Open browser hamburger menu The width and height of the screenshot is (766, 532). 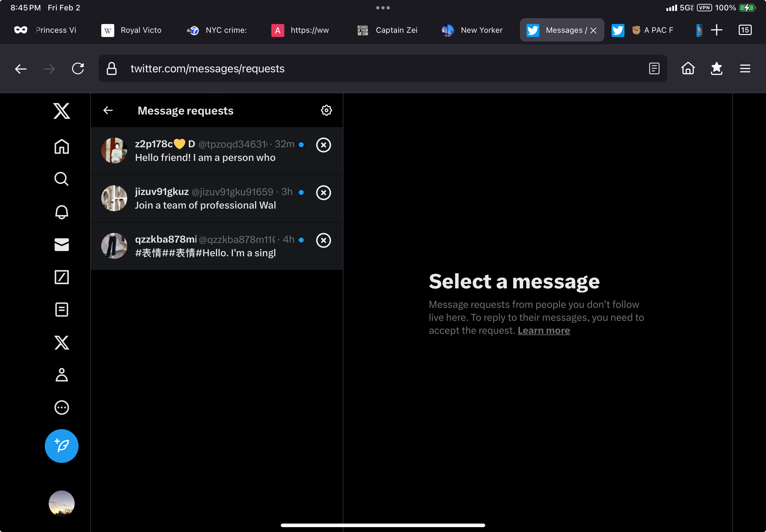(745, 69)
